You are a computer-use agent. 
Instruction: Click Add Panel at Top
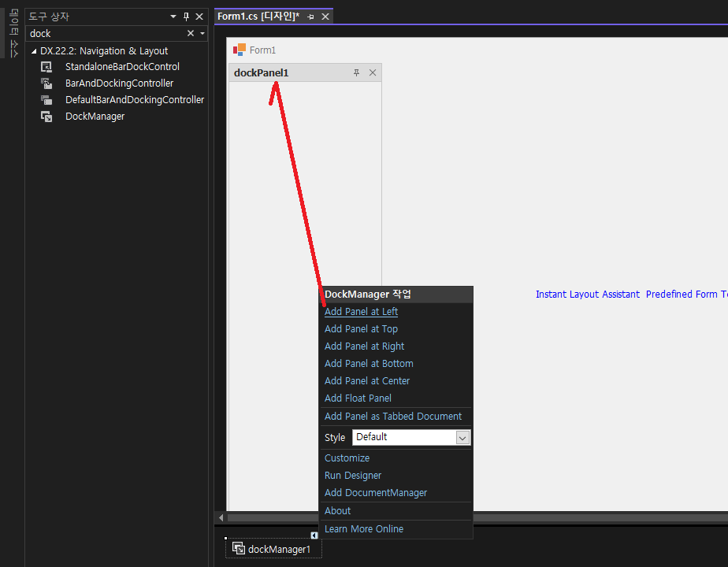pos(361,329)
